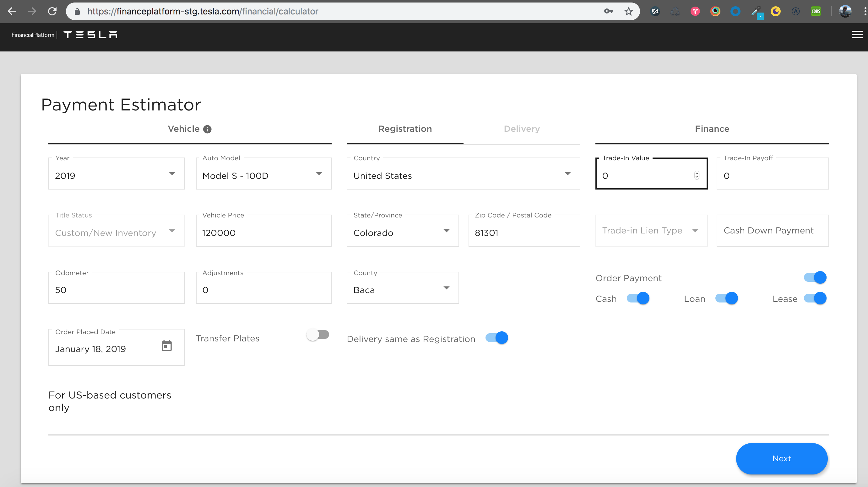The width and height of the screenshot is (868, 487).
Task: Open the Year dropdown showing 2019
Action: tap(116, 174)
